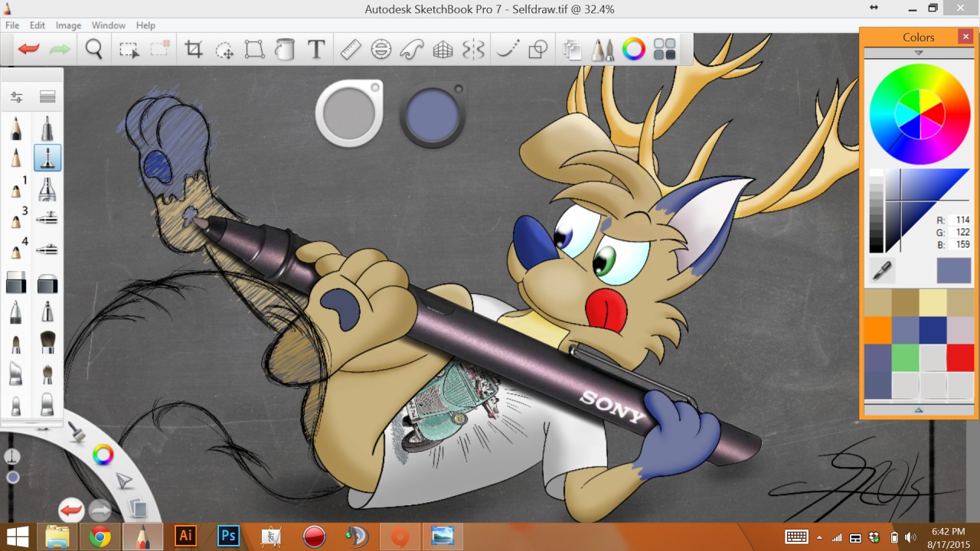This screenshot has height=551, width=980.
Task: Select the Ruler tool
Action: (x=350, y=51)
